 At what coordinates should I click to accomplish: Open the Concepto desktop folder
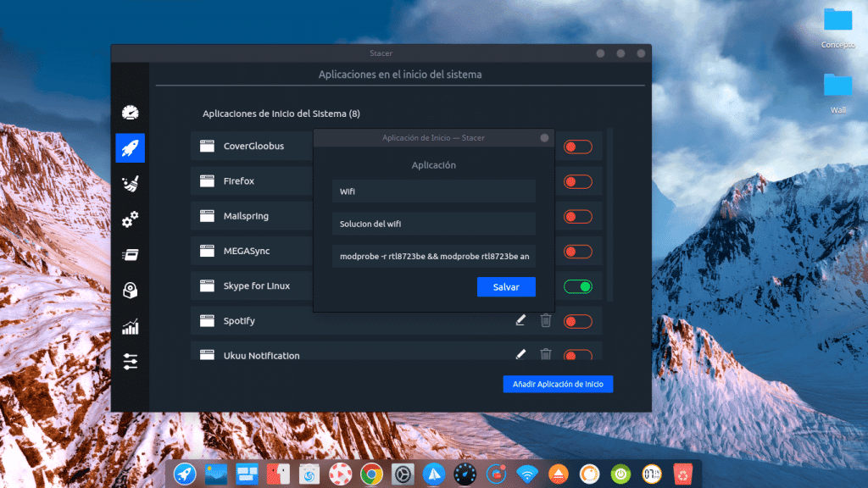click(837, 28)
